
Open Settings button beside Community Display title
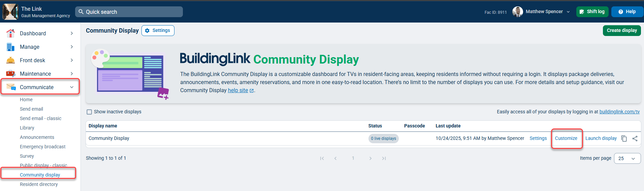158,31
